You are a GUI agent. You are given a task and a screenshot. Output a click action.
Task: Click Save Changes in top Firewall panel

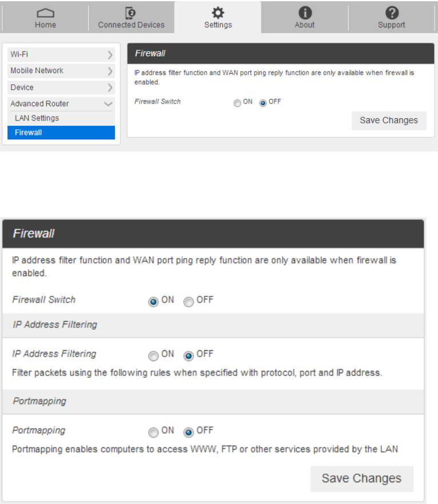[x=389, y=121]
